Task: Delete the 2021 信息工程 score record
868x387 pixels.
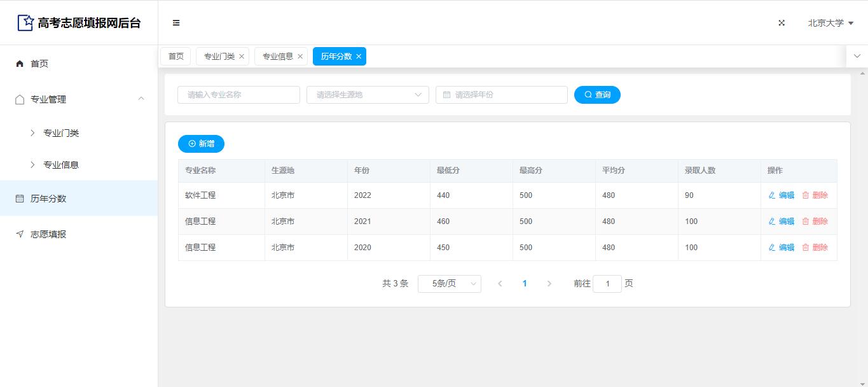Action: pos(815,222)
